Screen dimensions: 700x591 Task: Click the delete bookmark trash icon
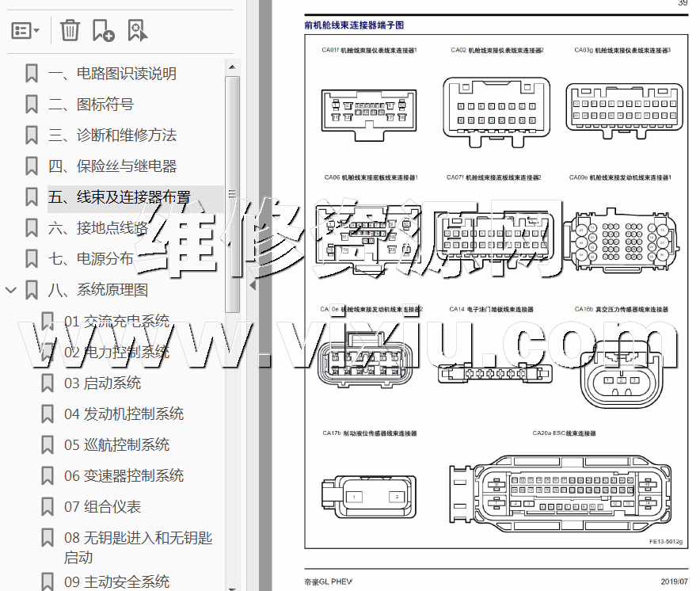click(x=70, y=31)
